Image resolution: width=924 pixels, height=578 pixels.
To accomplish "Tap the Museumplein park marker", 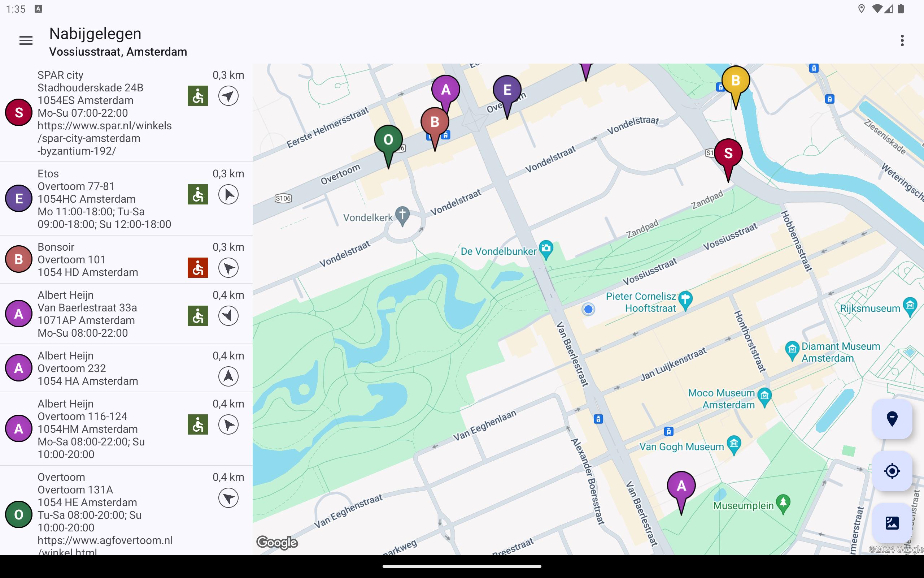I will point(783,504).
